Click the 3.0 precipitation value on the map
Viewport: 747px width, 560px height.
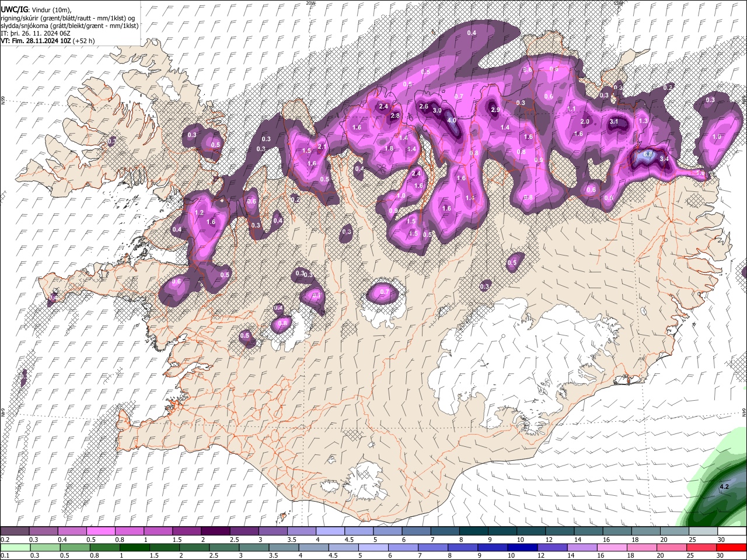coord(437,110)
